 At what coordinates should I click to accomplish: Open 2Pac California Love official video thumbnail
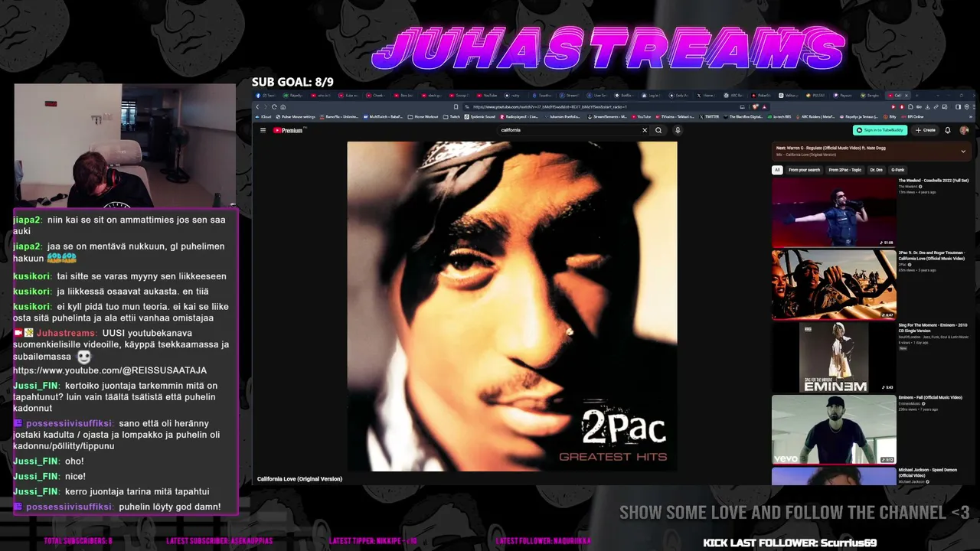click(834, 285)
